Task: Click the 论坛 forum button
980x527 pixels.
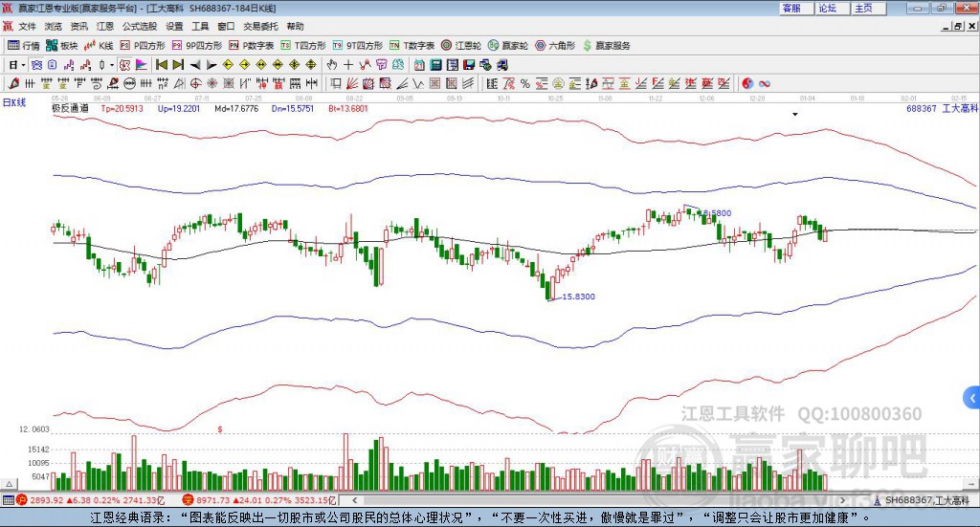Action: point(827,8)
